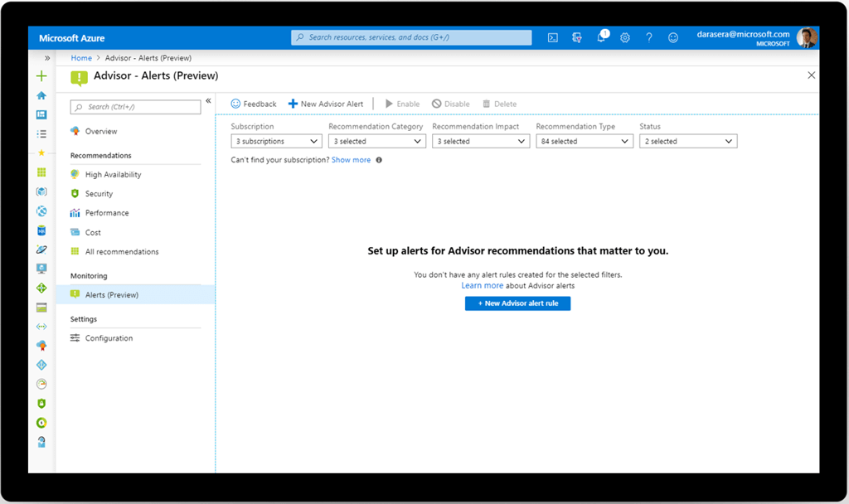849x504 pixels.
Task: Click the Disable toolbar button
Action: coord(450,104)
